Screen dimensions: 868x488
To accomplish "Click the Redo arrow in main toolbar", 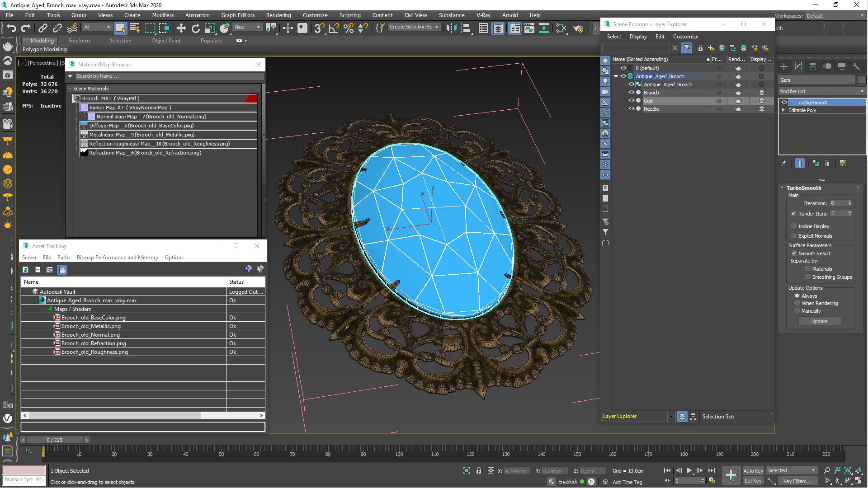I will point(26,28).
